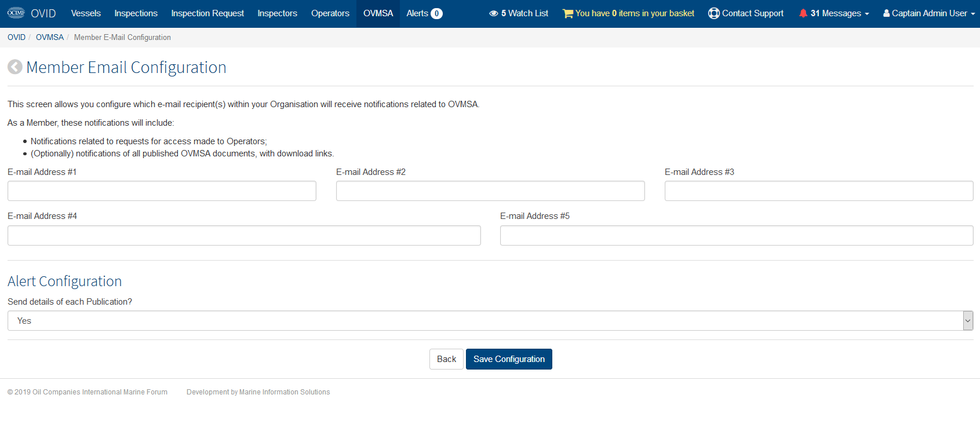Click the Alerts count badge
This screenshot has width=980, height=435.
tap(437, 13)
